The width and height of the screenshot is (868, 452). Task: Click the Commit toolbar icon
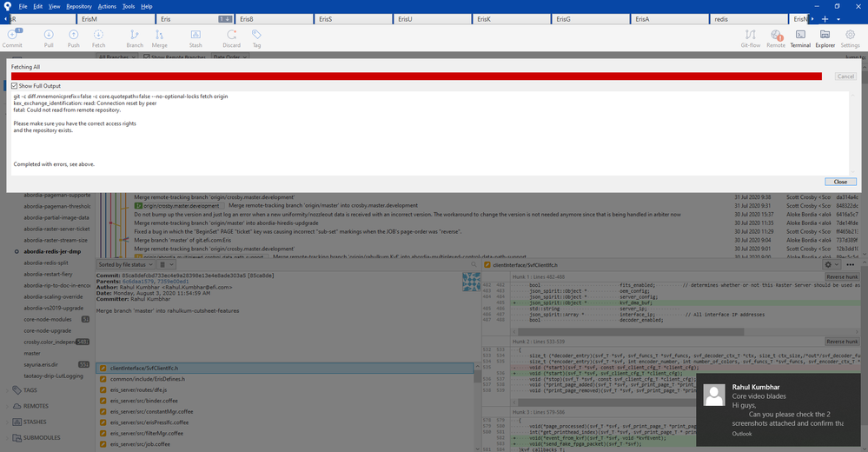12,35
